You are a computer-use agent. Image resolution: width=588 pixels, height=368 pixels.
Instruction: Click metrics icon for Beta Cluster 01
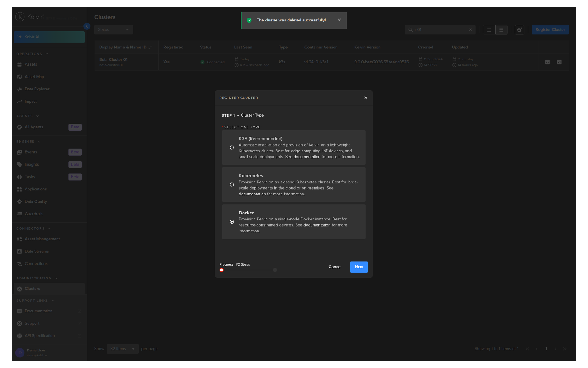coord(559,62)
